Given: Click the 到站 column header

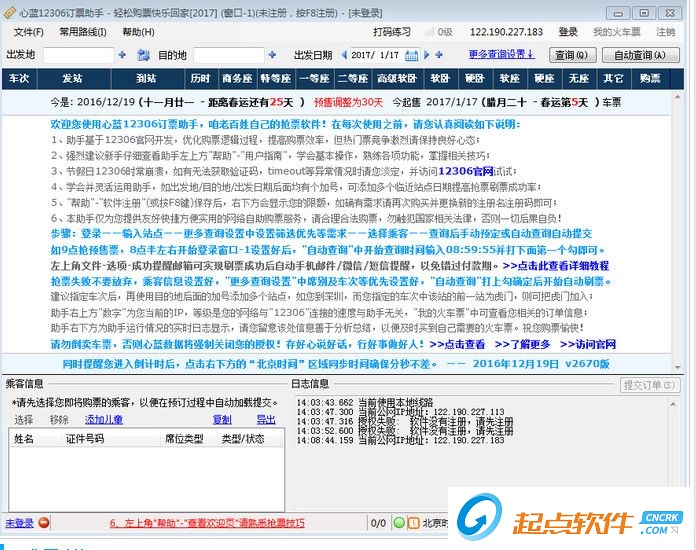Looking at the screenshot, I should (x=147, y=79).
